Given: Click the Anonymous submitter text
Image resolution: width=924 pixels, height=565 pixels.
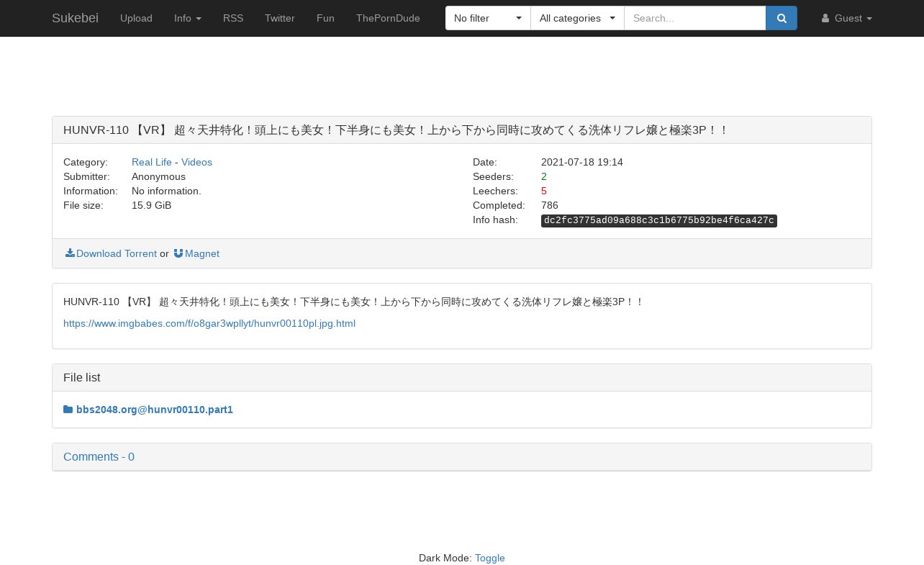Looking at the screenshot, I should [158, 176].
